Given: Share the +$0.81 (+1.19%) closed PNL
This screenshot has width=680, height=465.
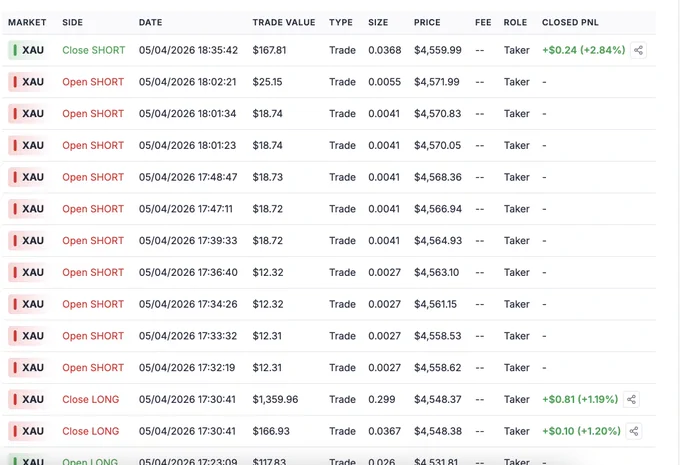Looking at the screenshot, I should tap(631, 400).
